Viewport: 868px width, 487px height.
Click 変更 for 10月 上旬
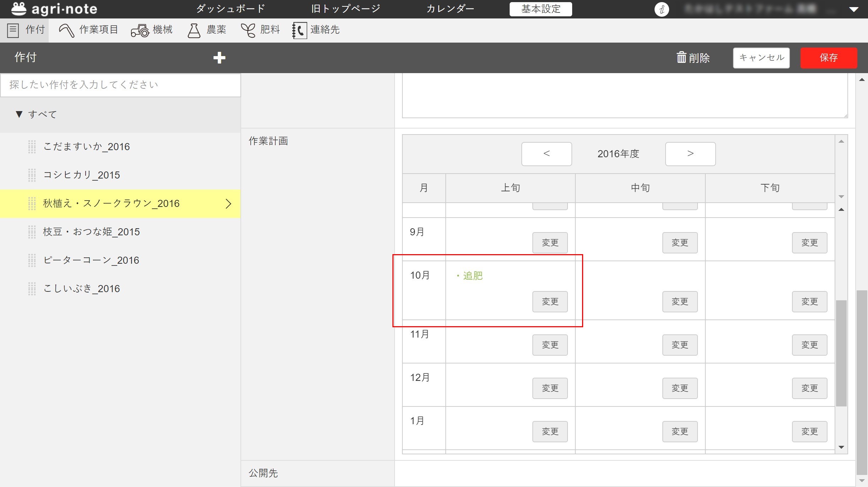550,302
